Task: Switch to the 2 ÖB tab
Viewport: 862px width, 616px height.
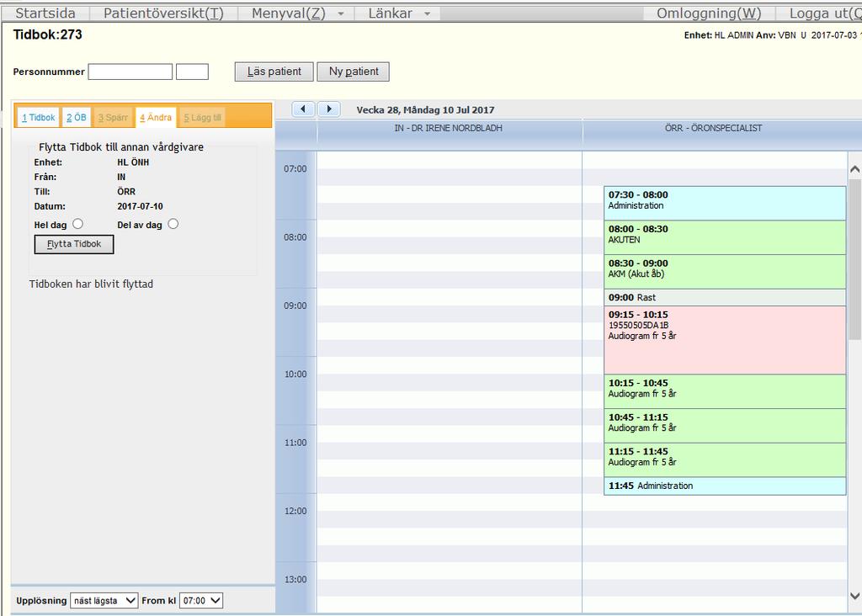Action: tap(77, 118)
